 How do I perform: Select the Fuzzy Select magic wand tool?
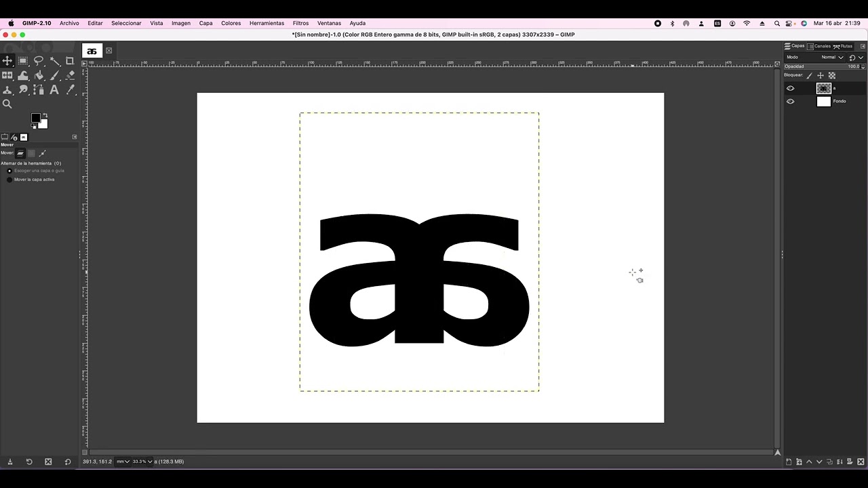pyautogui.click(x=54, y=60)
